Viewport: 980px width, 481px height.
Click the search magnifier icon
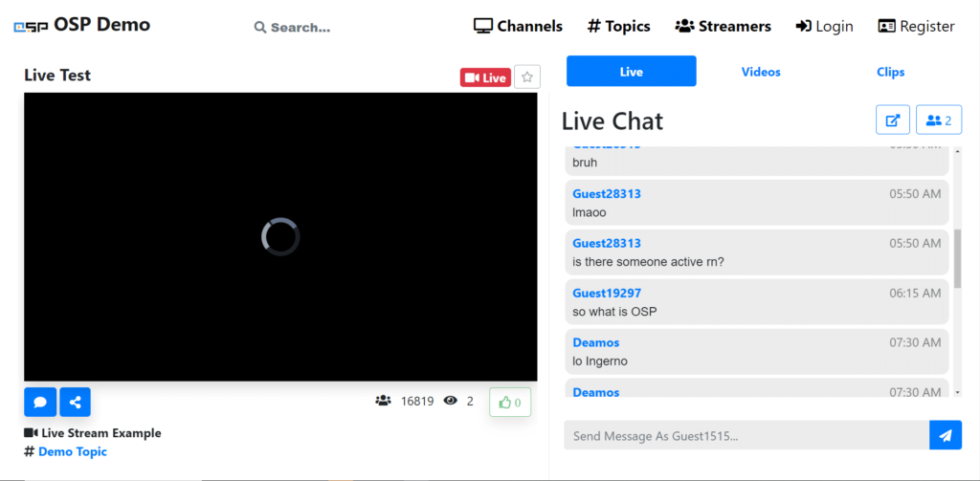coord(260,28)
